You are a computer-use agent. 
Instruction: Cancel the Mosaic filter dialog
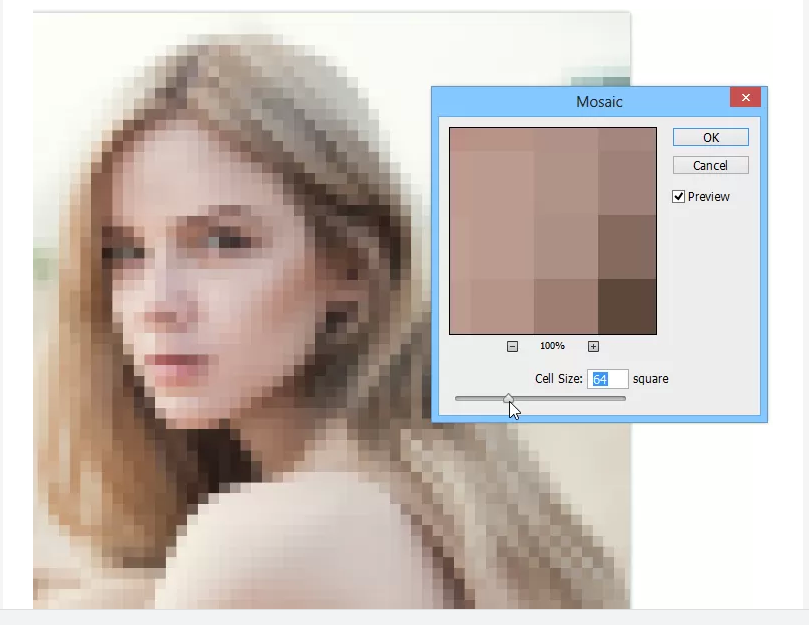(710, 165)
